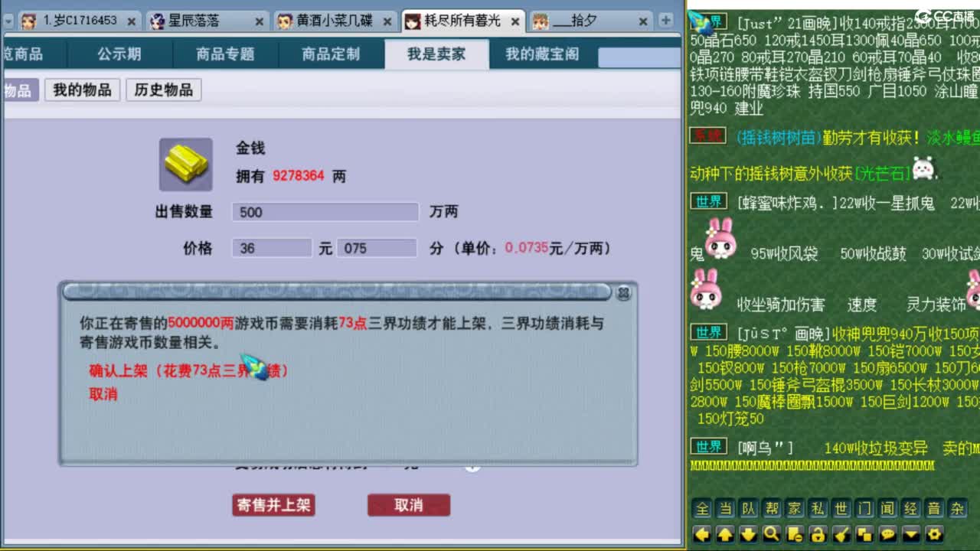Show the 历史物品 sub-tab
This screenshot has height=551, width=980.
coord(163,90)
